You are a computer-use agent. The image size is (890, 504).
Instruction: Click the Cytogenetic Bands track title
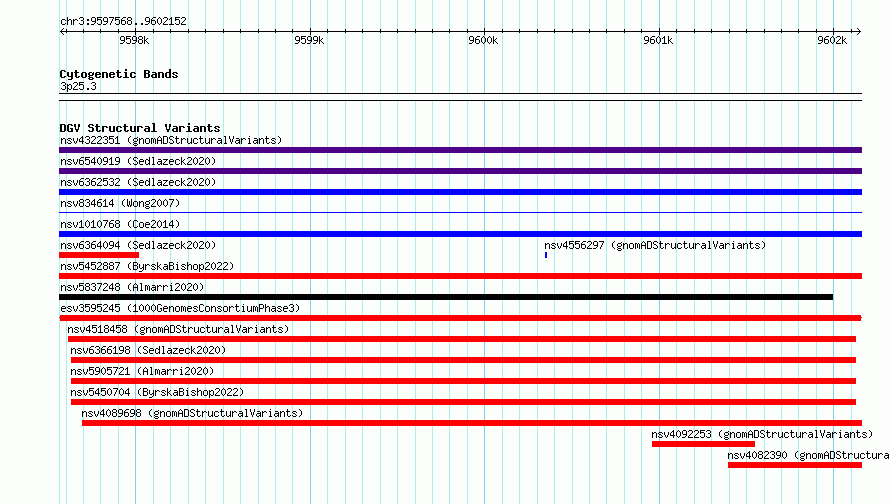pyautogui.click(x=119, y=74)
